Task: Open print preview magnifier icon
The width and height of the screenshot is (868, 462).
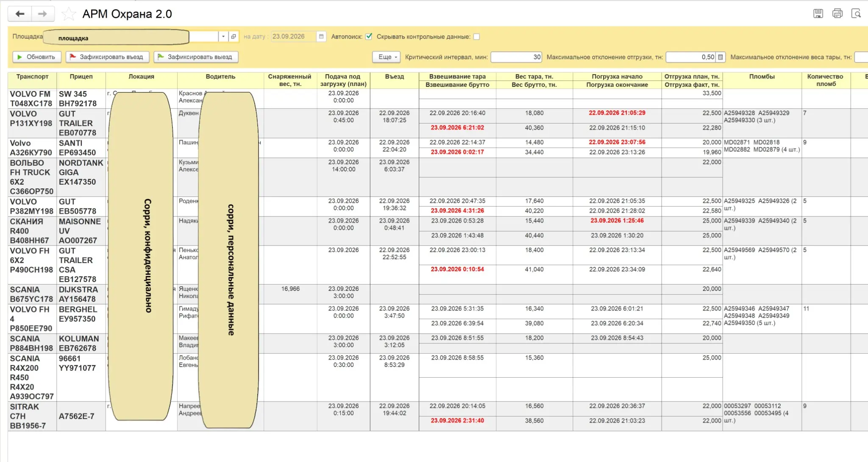Action: tap(856, 14)
